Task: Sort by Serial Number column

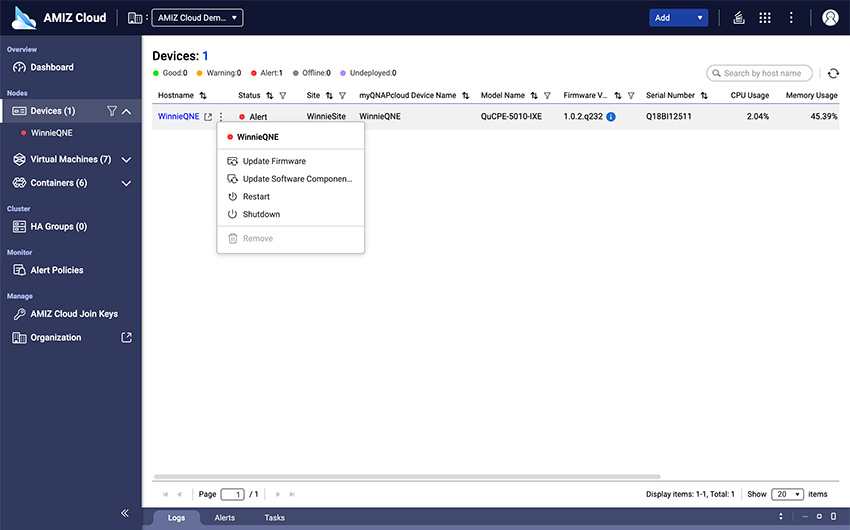Action: (x=704, y=95)
